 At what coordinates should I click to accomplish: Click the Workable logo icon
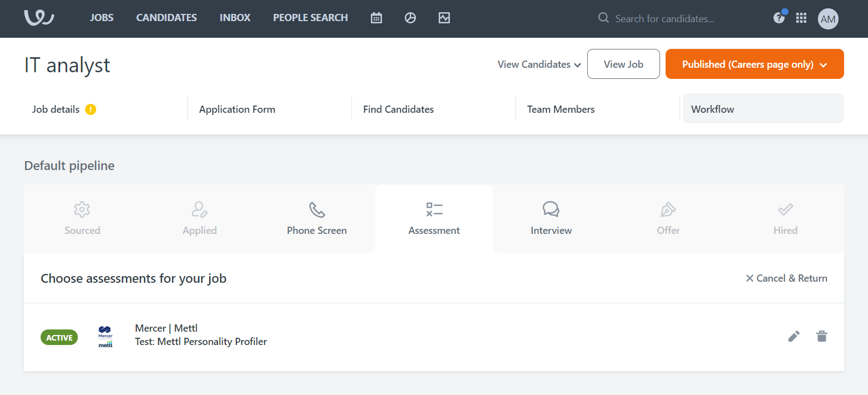click(x=39, y=18)
